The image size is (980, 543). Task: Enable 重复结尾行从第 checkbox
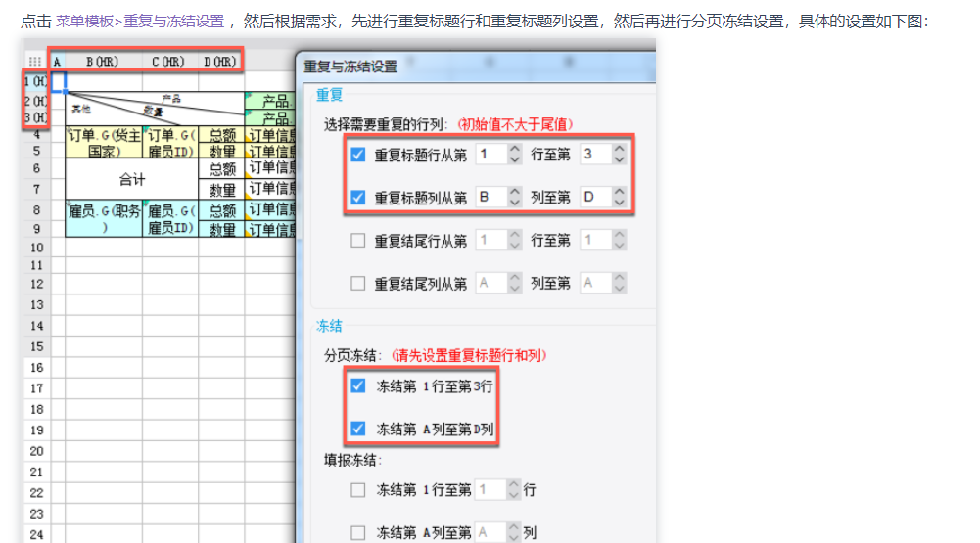357,240
